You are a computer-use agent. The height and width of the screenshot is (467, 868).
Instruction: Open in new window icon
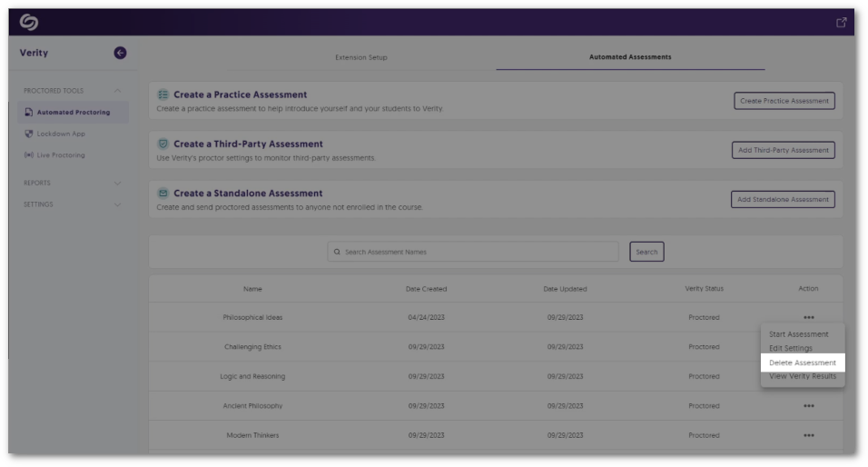[841, 23]
